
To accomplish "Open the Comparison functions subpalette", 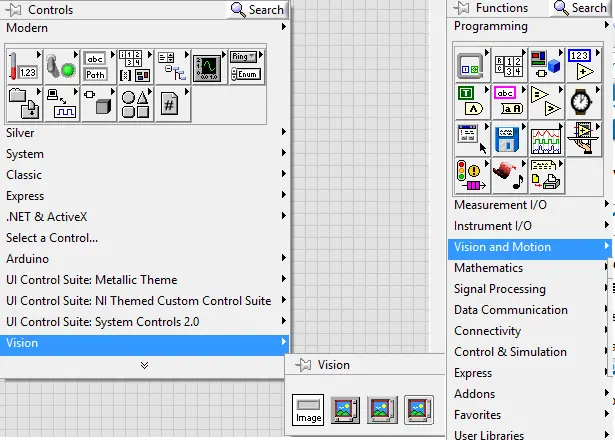I will [546, 102].
